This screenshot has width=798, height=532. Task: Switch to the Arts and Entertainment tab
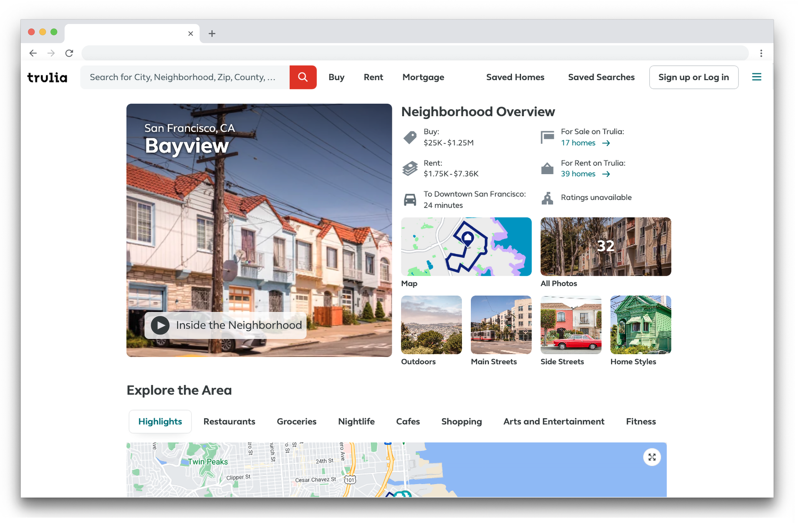(x=554, y=421)
